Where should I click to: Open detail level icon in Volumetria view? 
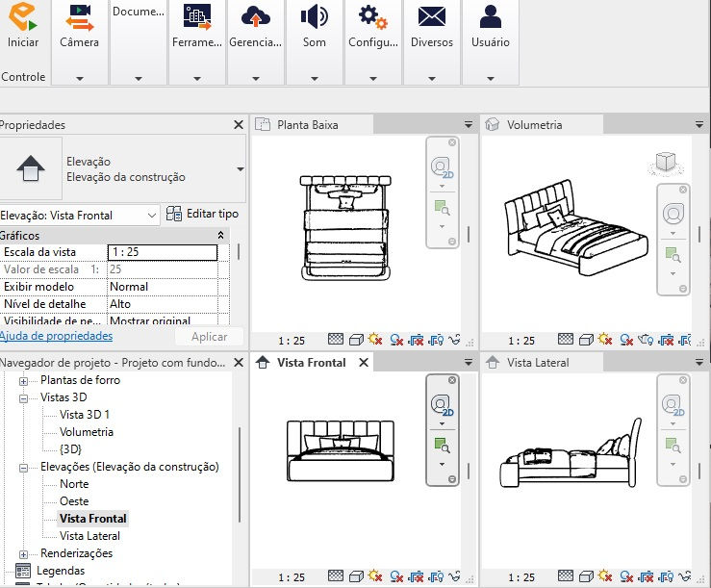click(x=566, y=339)
